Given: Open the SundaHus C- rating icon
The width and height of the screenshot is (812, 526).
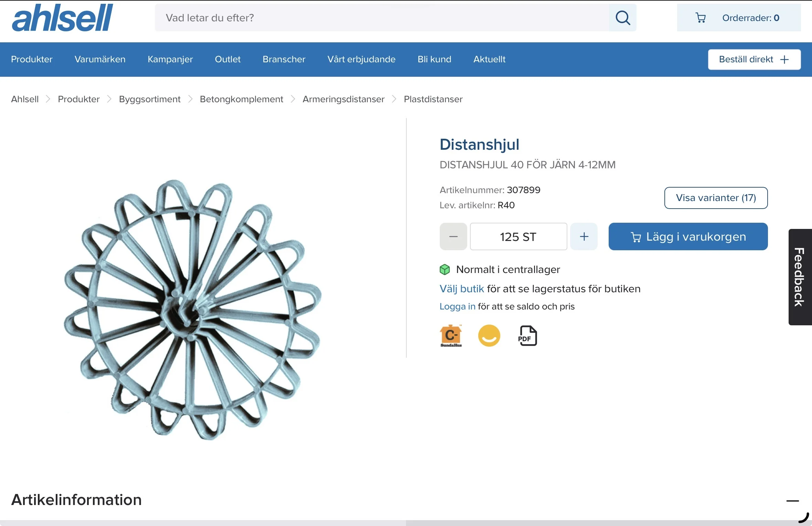Looking at the screenshot, I should point(451,336).
